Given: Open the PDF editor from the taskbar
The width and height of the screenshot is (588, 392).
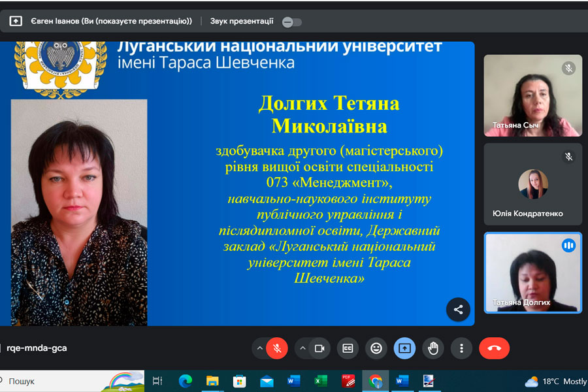Looking at the screenshot, I should [x=348, y=381].
